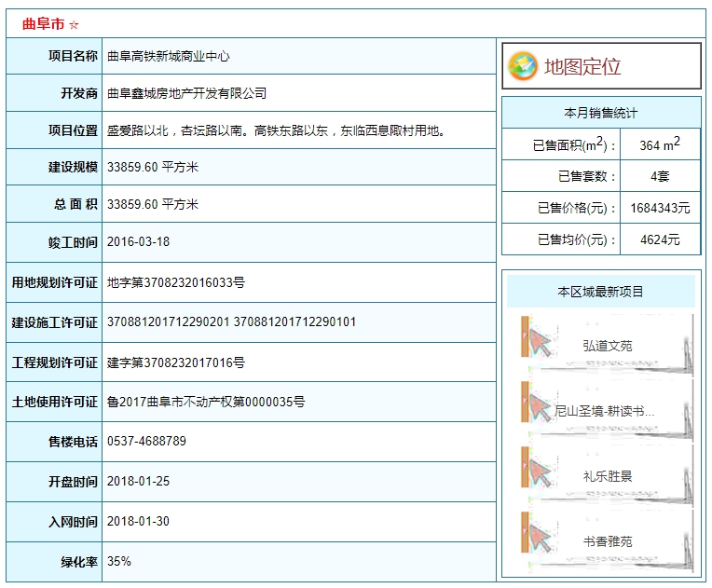Click the 总面积 value 33859.60 平方米
This screenshot has height=588, width=712.
pos(153,204)
